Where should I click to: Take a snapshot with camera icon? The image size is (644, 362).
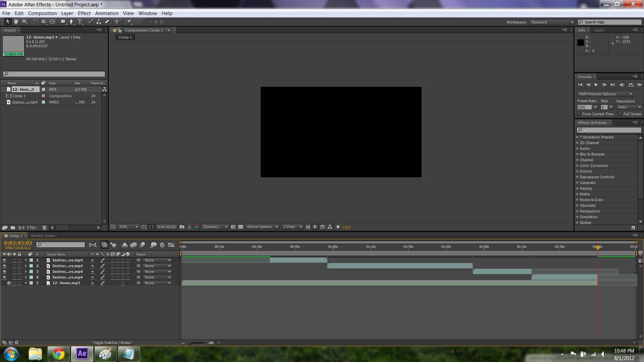182,227
